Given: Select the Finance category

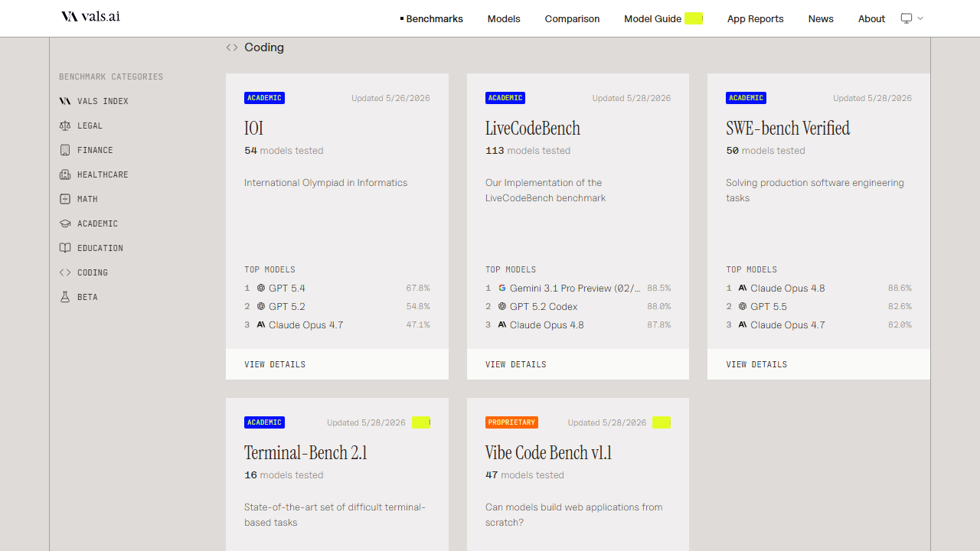Looking at the screenshot, I should 87,150.
